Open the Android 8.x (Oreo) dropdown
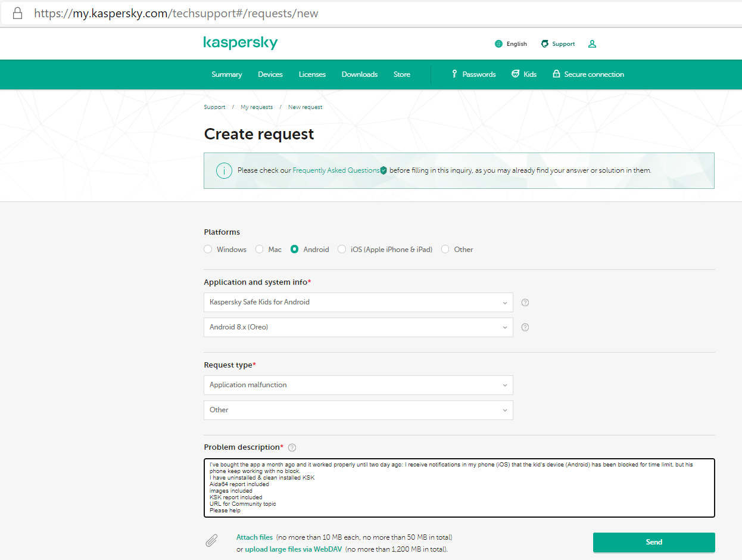This screenshot has width=742, height=560. pyautogui.click(x=358, y=327)
